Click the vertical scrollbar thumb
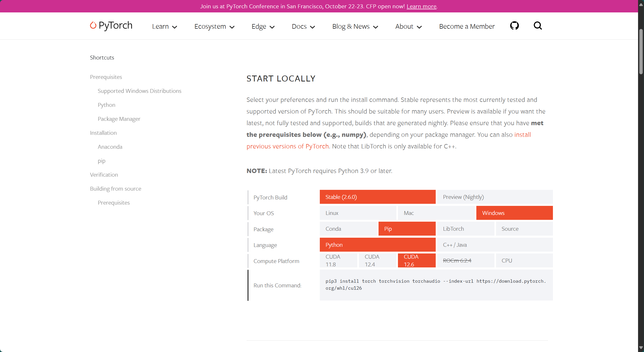This screenshot has height=352, width=644. coord(641,52)
